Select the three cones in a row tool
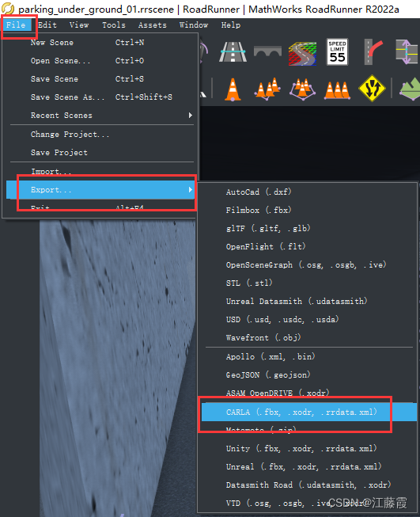Viewport: 420px width, 517px height. point(337,89)
